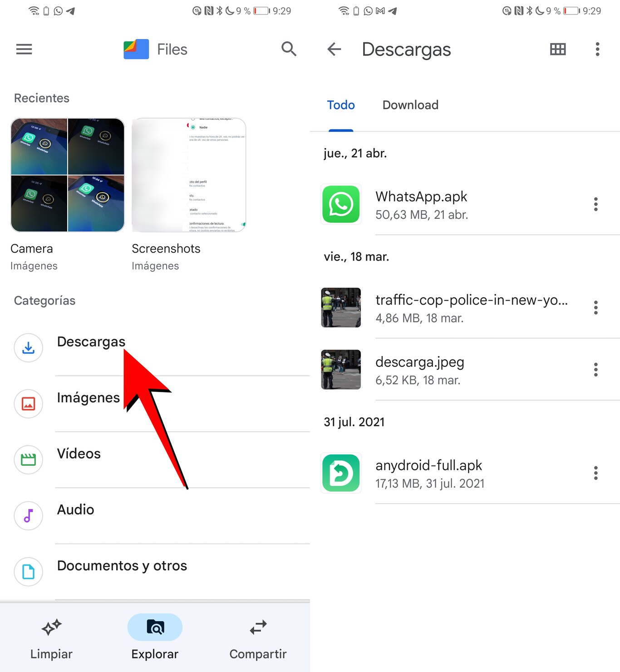Select the Vídeos category icon

[28, 460]
